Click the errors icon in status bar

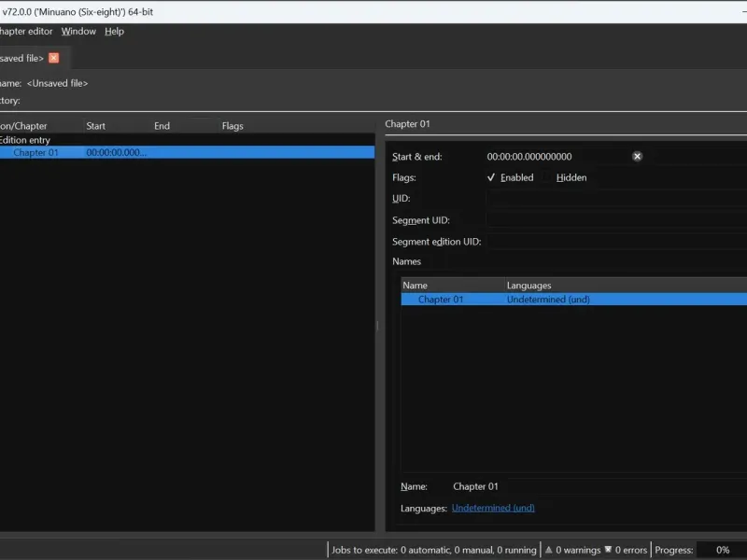click(x=607, y=551)
